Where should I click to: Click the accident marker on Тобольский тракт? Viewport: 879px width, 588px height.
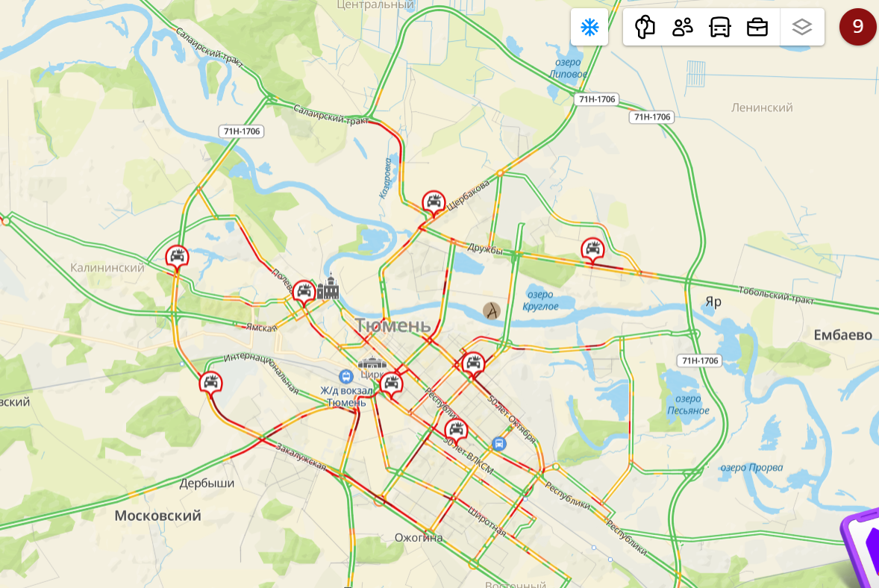(x=592, y=250)
